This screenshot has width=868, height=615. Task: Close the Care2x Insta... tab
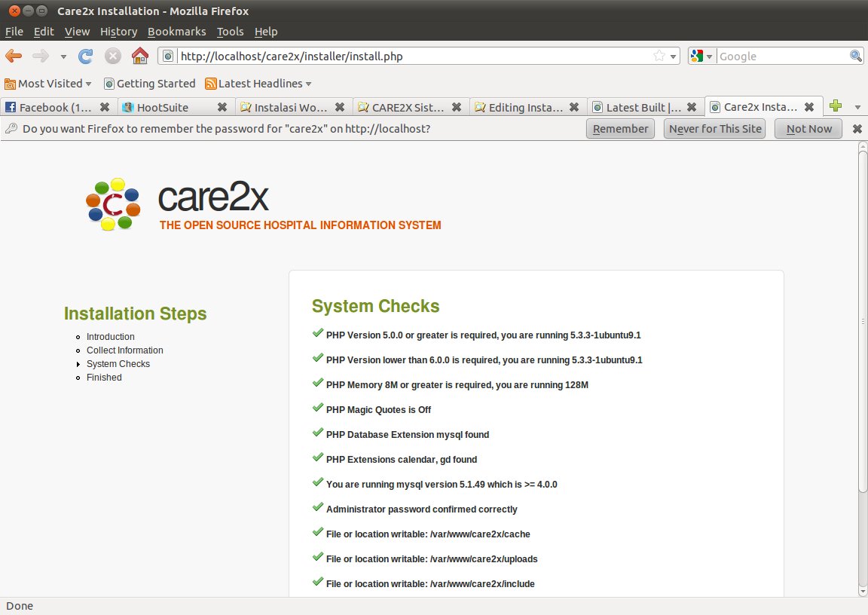point(808,107)
